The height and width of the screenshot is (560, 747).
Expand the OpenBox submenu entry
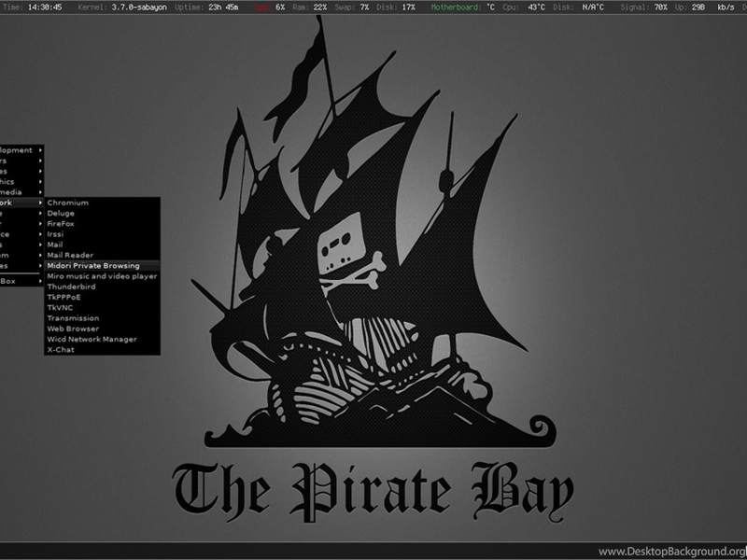point(21,282)
